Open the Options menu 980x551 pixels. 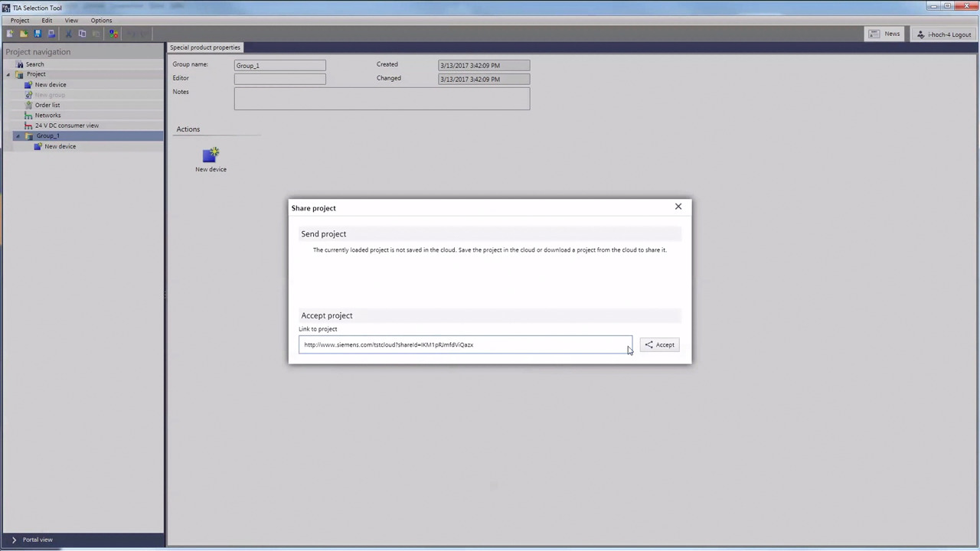click(101, 21)
